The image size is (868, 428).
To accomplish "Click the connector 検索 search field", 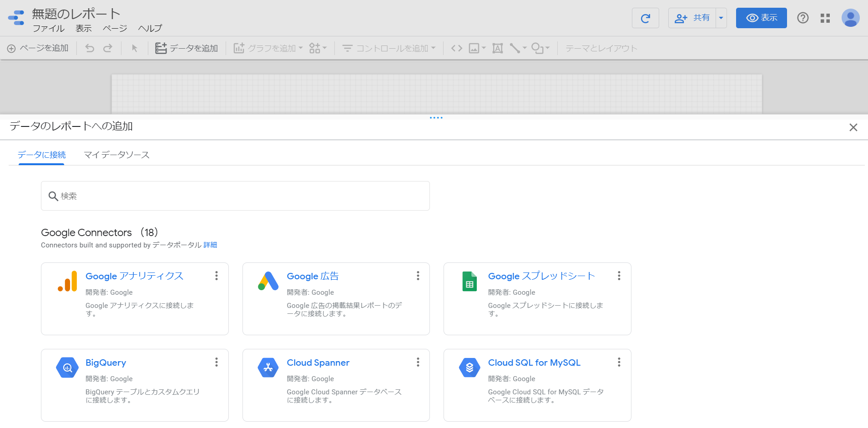I will pos(235,196).
